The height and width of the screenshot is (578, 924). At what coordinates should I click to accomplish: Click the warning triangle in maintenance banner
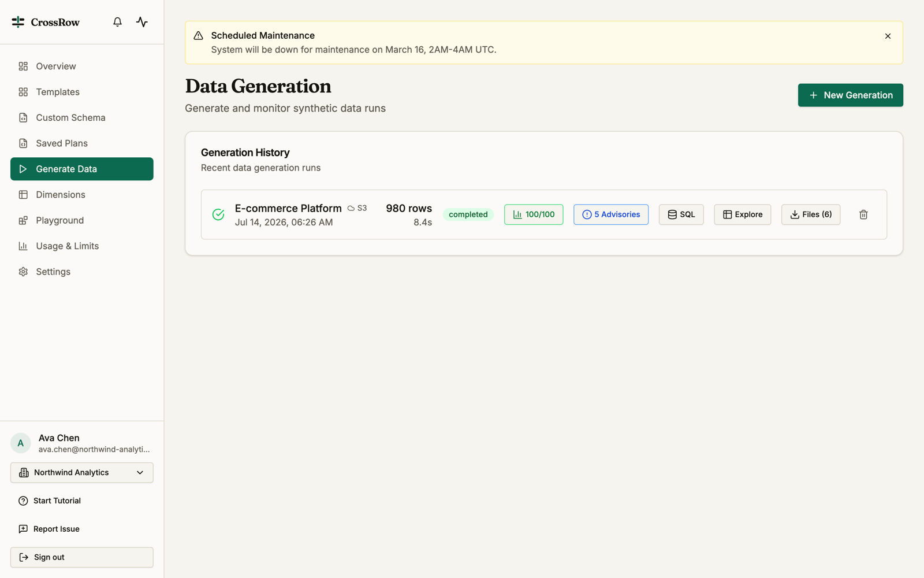tap(198, 36)
